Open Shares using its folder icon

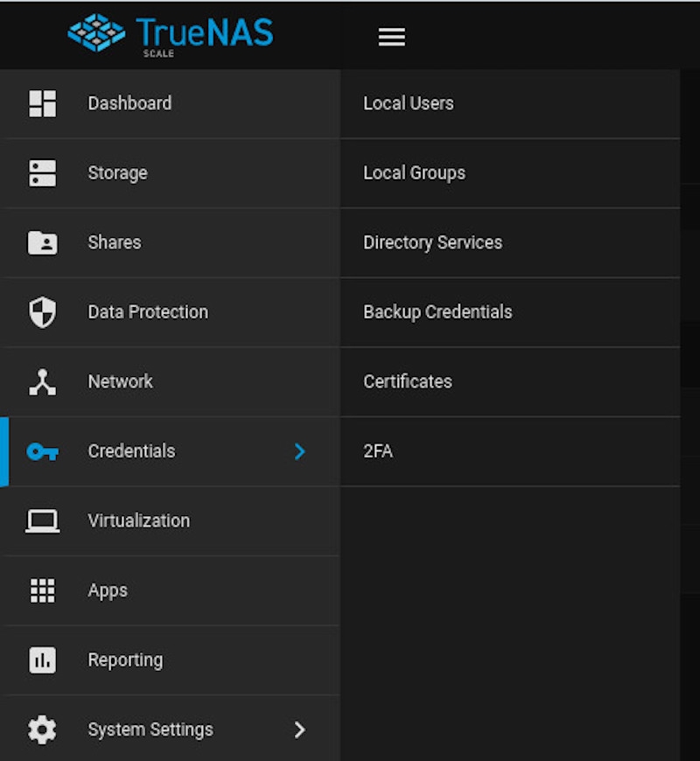[41, 242]
